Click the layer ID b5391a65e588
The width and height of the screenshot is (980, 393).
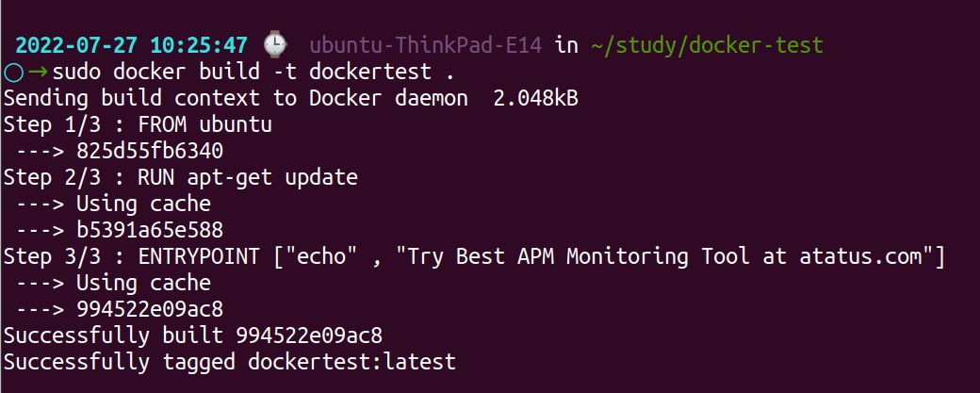(150, 230)
